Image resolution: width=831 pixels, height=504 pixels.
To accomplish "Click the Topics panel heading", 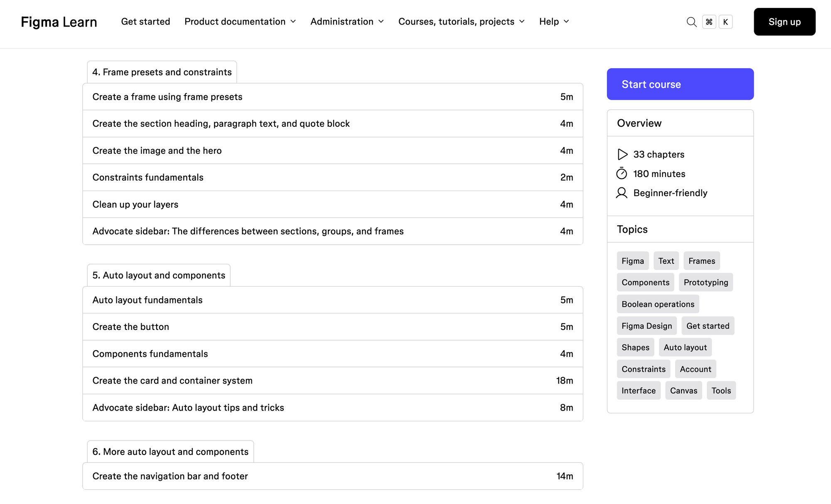I will tap(632, 229).
